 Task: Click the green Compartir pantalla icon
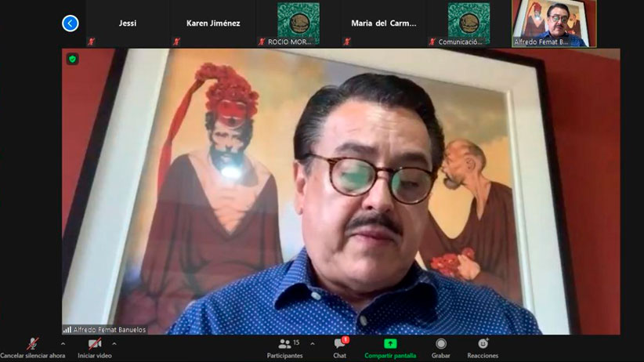[389, 344]
